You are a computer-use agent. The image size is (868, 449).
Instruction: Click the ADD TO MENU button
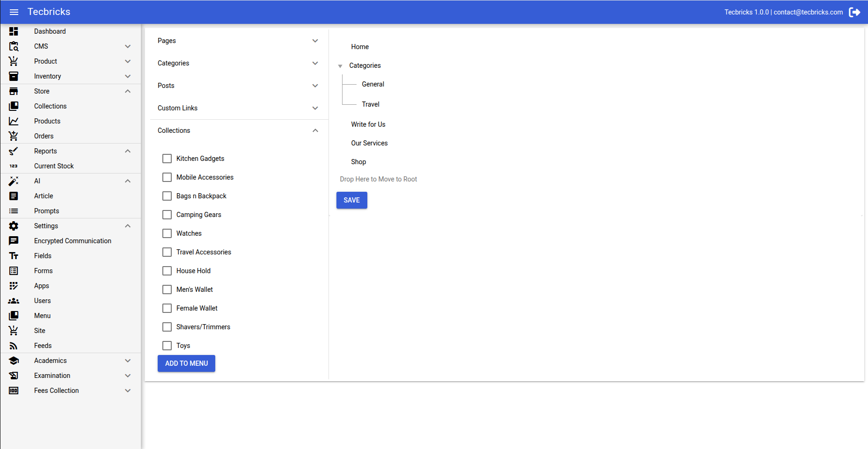tap(186, 363)
